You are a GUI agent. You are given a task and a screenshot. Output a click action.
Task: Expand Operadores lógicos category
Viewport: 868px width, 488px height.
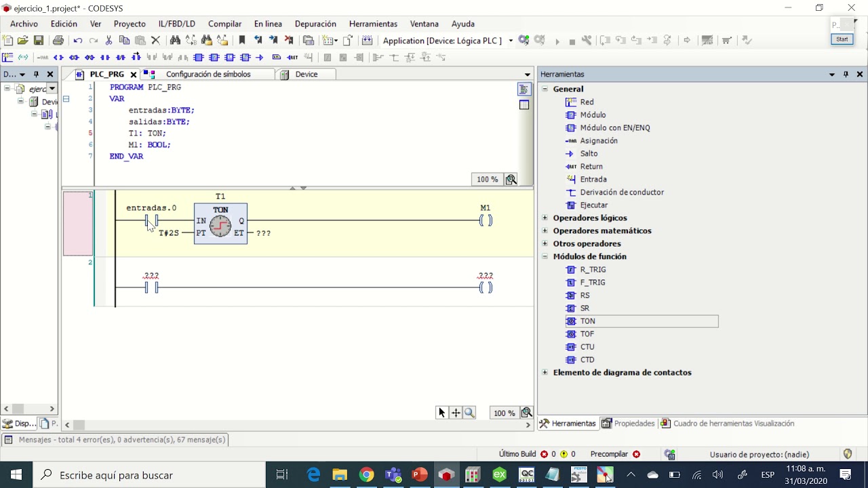tap(545, 218)
